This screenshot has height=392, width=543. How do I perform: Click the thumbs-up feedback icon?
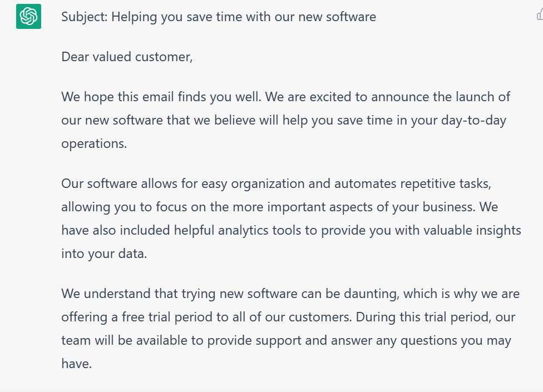tap(539, 15)
